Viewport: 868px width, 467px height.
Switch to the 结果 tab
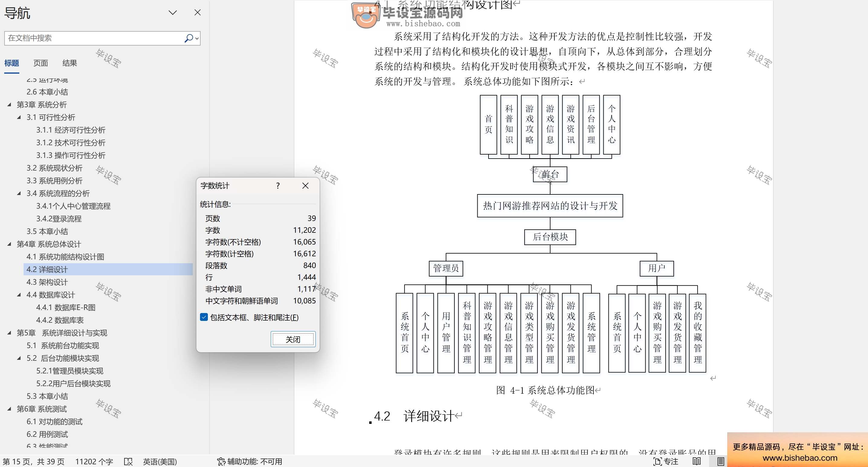coord(69,63)
